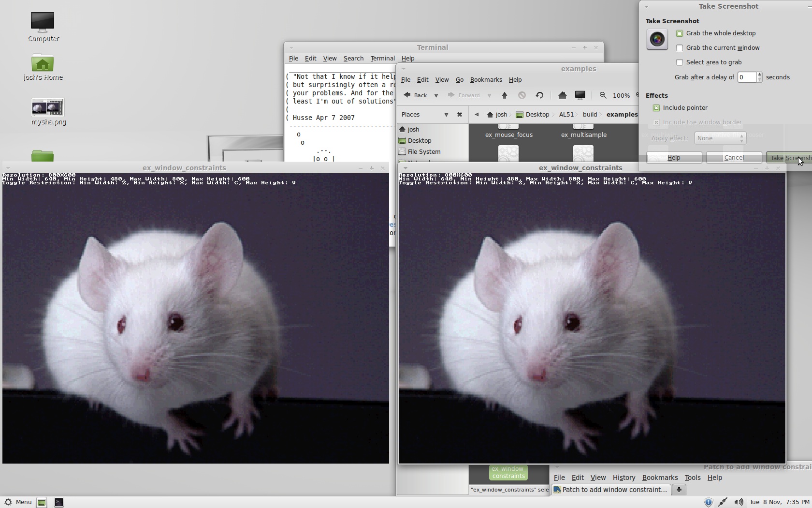Close the Places sidebar with X
812x508 pixels.
pyautogui.click(x=460, y=115)
